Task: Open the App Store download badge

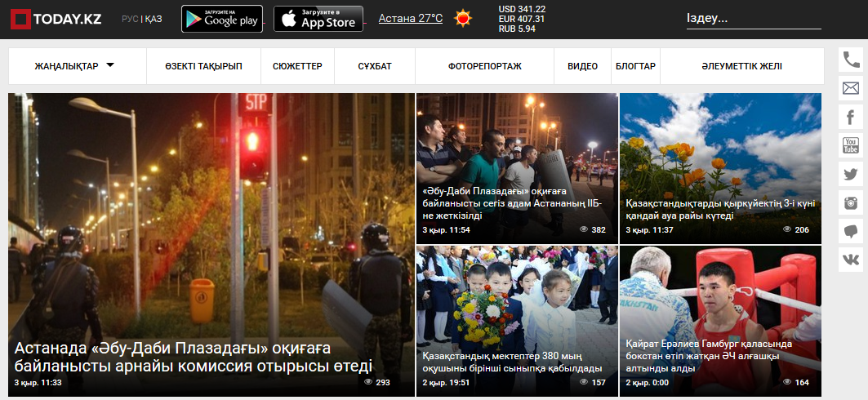Action: pyautogui.click(x=318, y=19)
